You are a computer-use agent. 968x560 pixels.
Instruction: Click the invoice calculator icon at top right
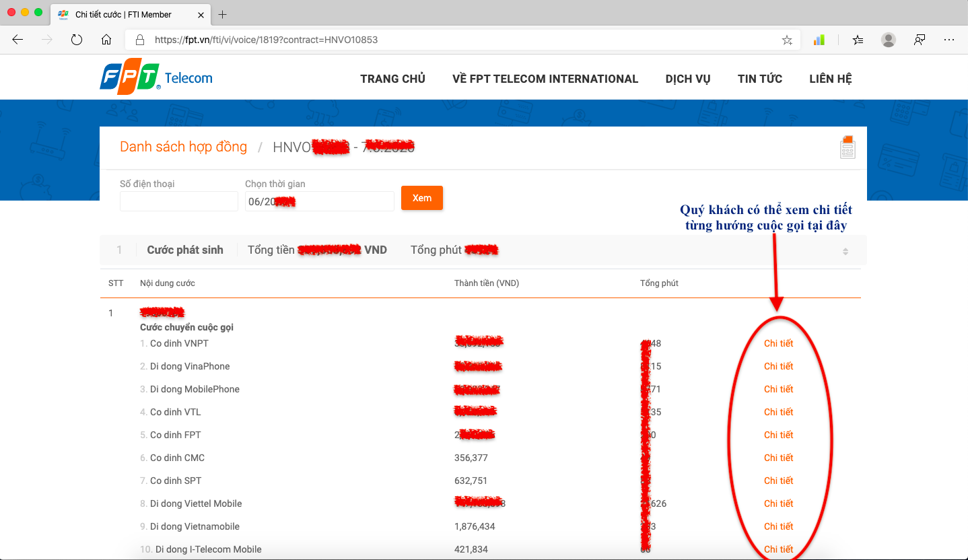click(x=848, y=147)
